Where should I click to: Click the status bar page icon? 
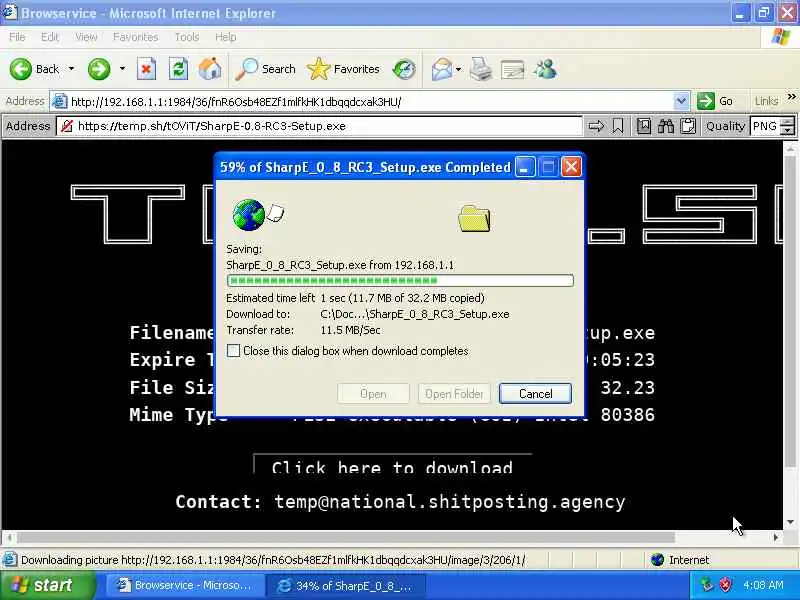[10, 560]
